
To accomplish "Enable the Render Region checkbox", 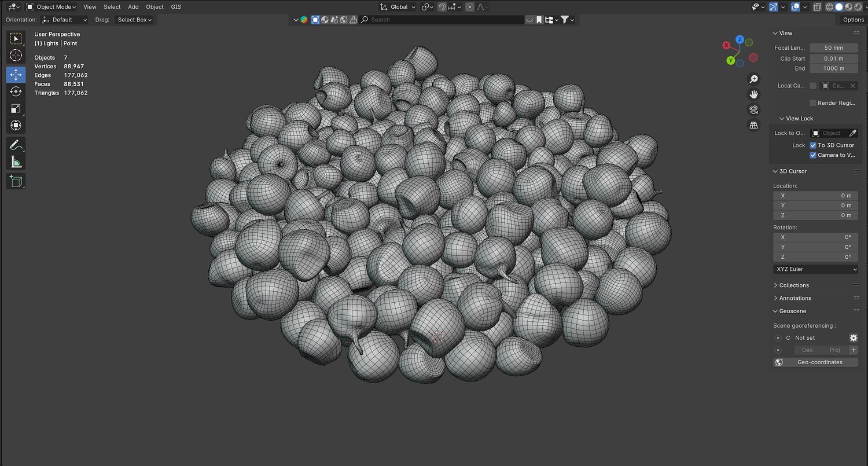I will [813, 103].
